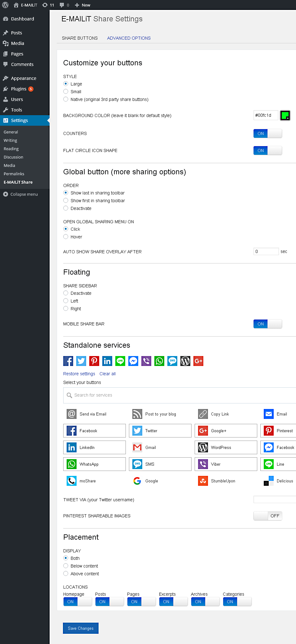The image size is (296, 644).
Task: Click New in the admin bar
Action: 83,5
